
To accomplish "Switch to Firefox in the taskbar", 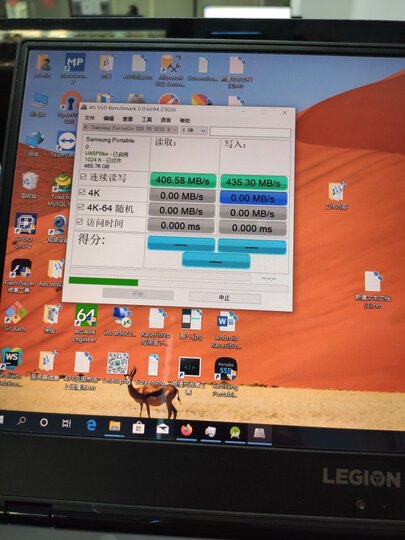I will click(186, 430).
